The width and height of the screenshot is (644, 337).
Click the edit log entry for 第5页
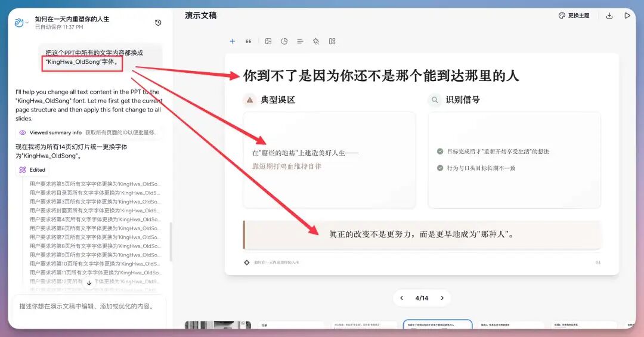pyautogui.click(x=95, y=184)
